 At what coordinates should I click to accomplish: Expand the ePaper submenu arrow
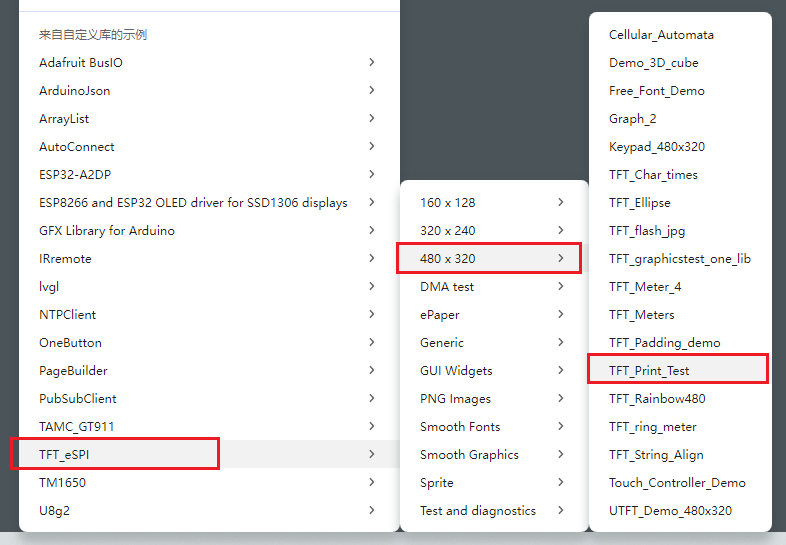coord(561,315)
